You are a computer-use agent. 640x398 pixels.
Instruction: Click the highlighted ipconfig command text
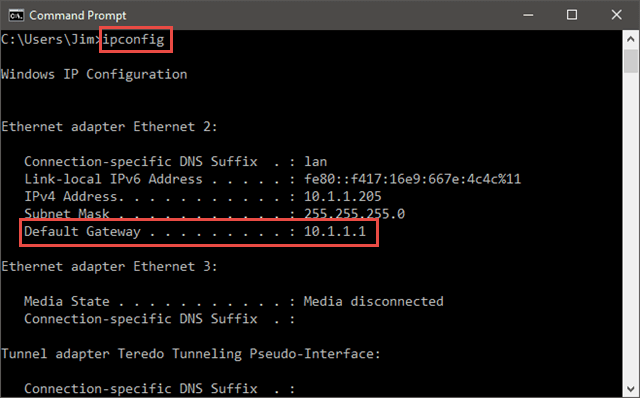tap(133, 40)
